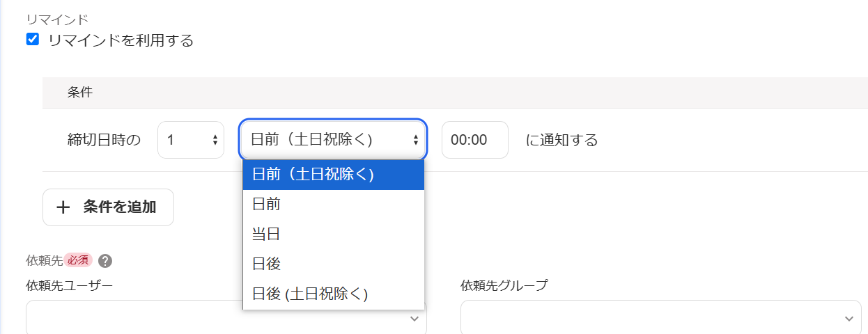Viewport: 868px width, 334px height.
Task: Open the number dropdown showing 1
Action: coord(191,140)
